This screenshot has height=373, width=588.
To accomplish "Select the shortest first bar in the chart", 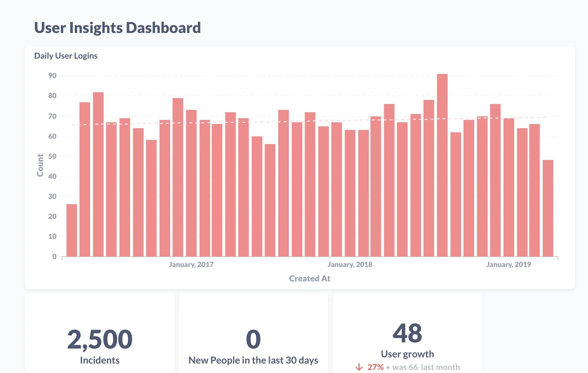I will point(72,230).
